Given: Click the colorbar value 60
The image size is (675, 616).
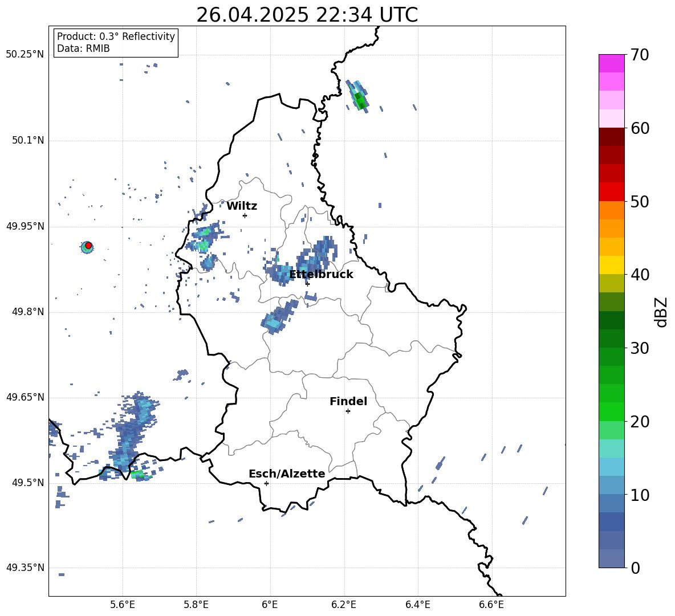Looking at the screenshot, I should tap(640, 128).
